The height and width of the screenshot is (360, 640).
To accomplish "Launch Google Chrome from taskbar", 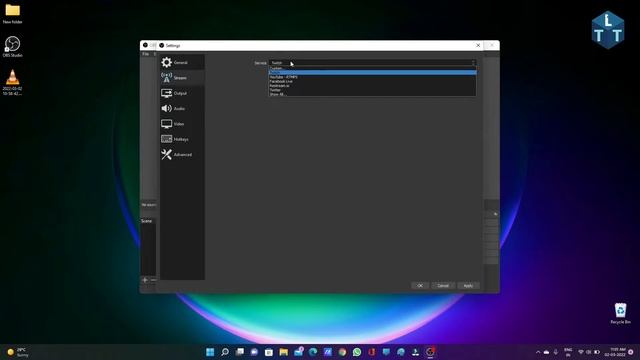I will pos(342,352).
